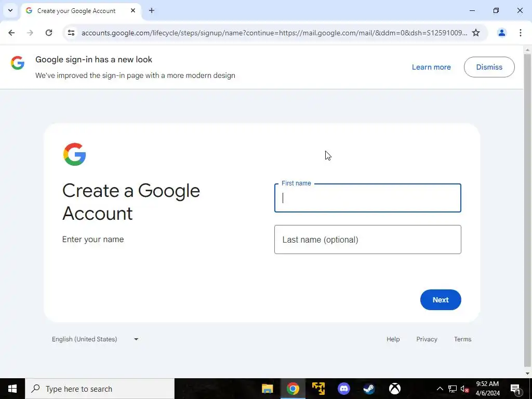Click the Last name (optional) field
This screenshot has height=399, width=532.
(x=368, y=240)
